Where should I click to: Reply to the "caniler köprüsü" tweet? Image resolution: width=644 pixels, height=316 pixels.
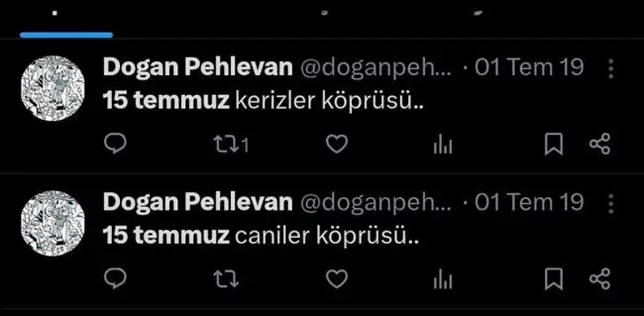point(115,279)
